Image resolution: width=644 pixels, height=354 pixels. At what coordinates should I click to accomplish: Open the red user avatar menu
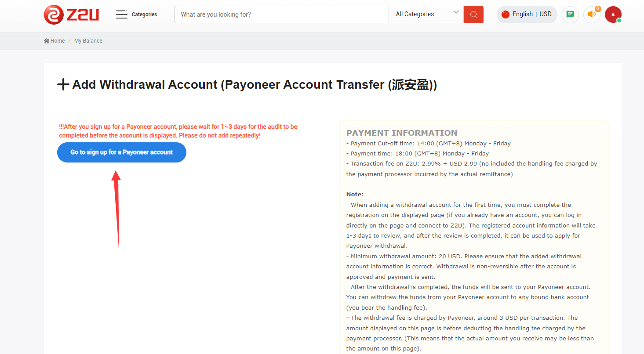(x=613, y=14)
